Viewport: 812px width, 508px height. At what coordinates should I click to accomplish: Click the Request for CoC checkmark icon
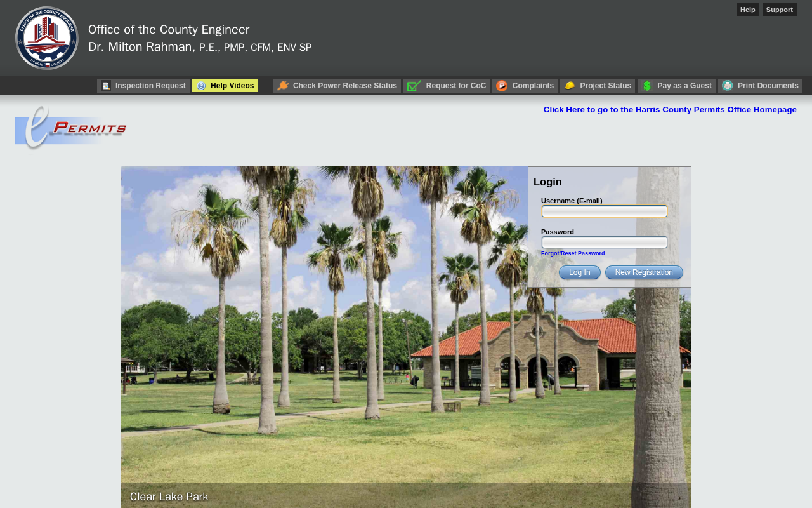pyautogui.click(x=414, y=86)
